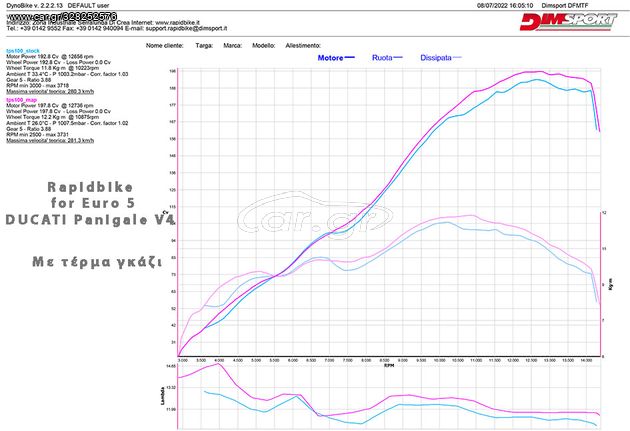Click 'Ambient T 26.0°C' line
Image resolution: width=630 pixels, height=431 pixels.
[x=67, y=123]
